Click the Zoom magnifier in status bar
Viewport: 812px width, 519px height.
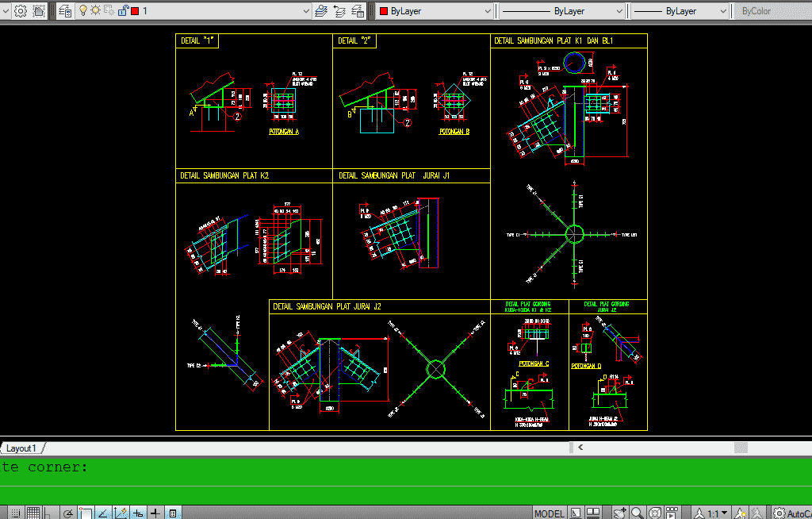638,513
